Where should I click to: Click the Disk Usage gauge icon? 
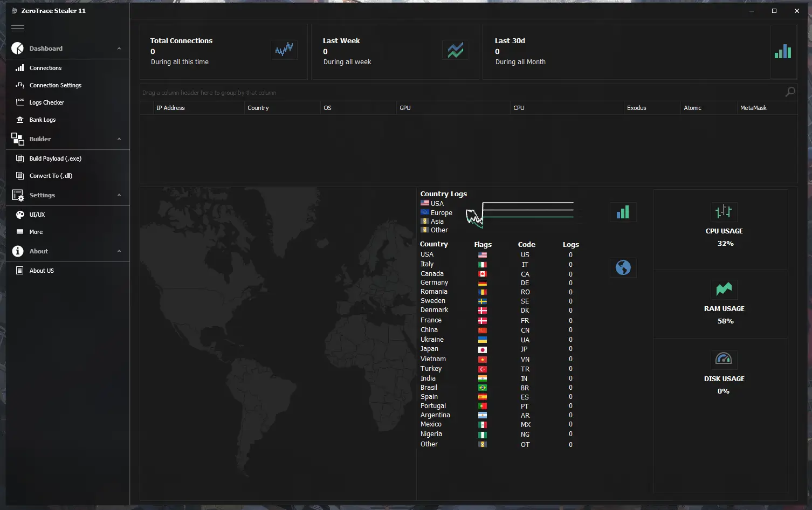(723, 359)
